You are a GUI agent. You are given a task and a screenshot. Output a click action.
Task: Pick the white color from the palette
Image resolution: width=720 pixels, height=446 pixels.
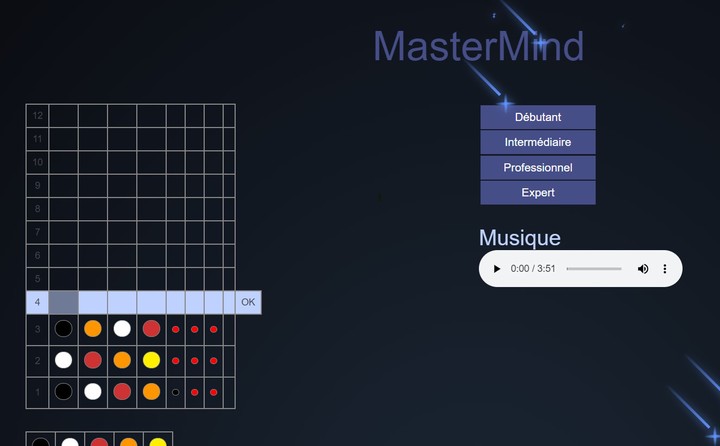pyautogui.click(x=70, y=441)
